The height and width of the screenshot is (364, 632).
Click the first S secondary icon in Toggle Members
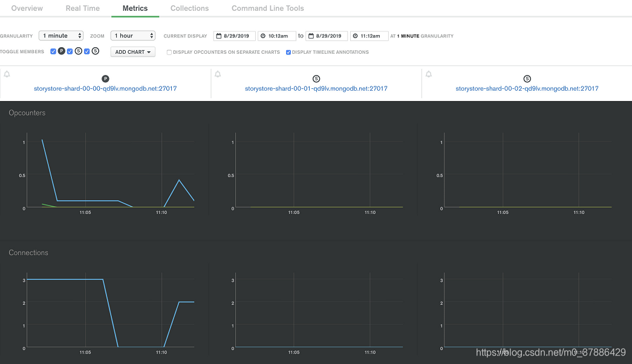coord(79,51)
